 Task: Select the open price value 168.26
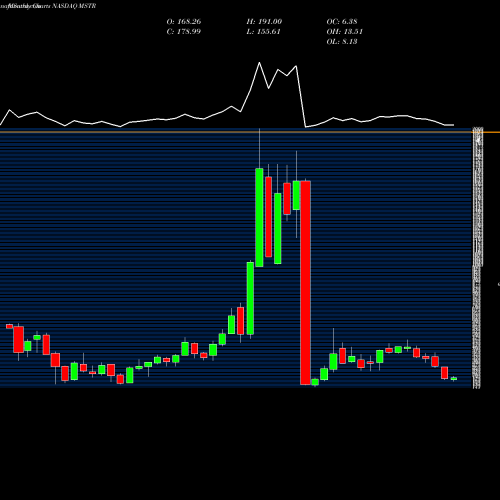pos(189,22)
